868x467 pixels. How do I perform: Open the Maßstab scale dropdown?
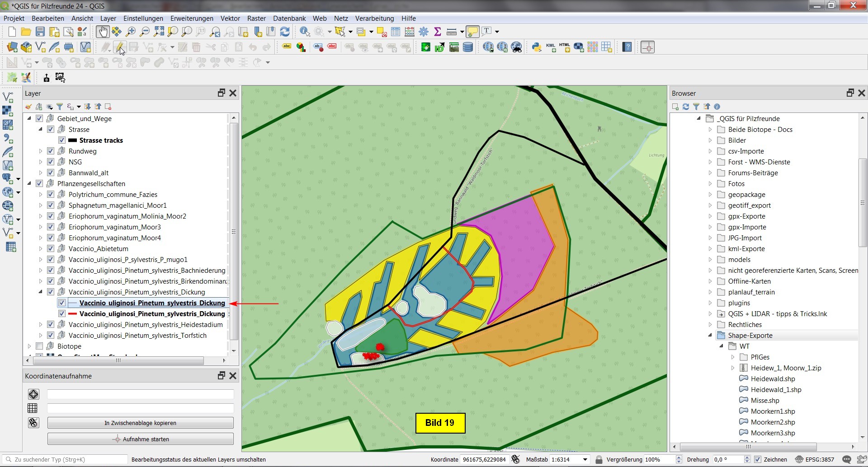pos(585,459)
